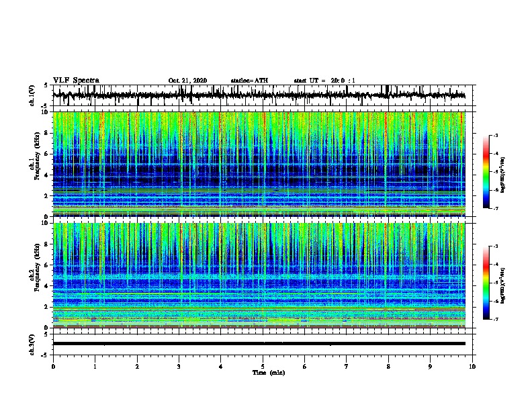Click the "4" kHz tick on ch.1 frequency axis
Image resolution: width=532 pixels, height=411 pixels.
(46, 175)
